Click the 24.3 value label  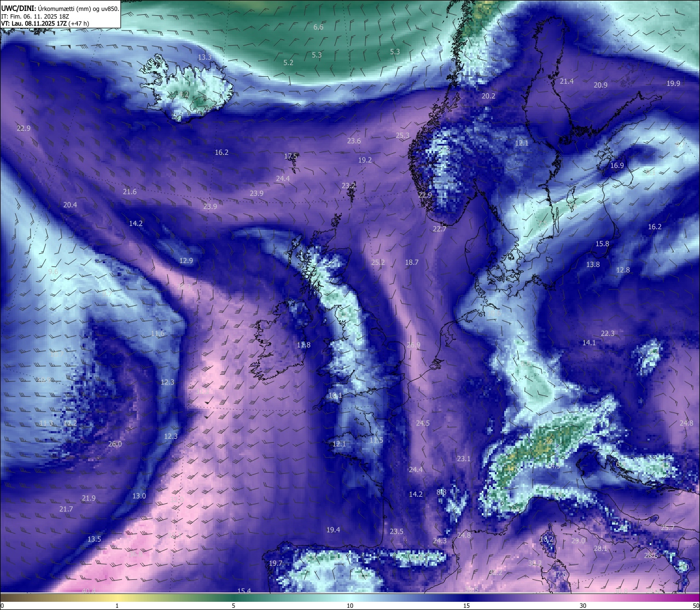[440, 541]
